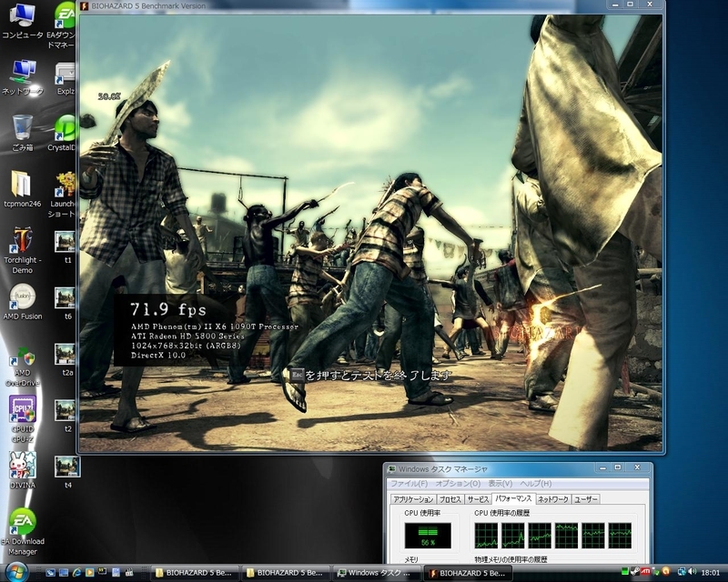Open the t2a image file thumbnail
Screen dimensions: 728x582
coord(66,359)
